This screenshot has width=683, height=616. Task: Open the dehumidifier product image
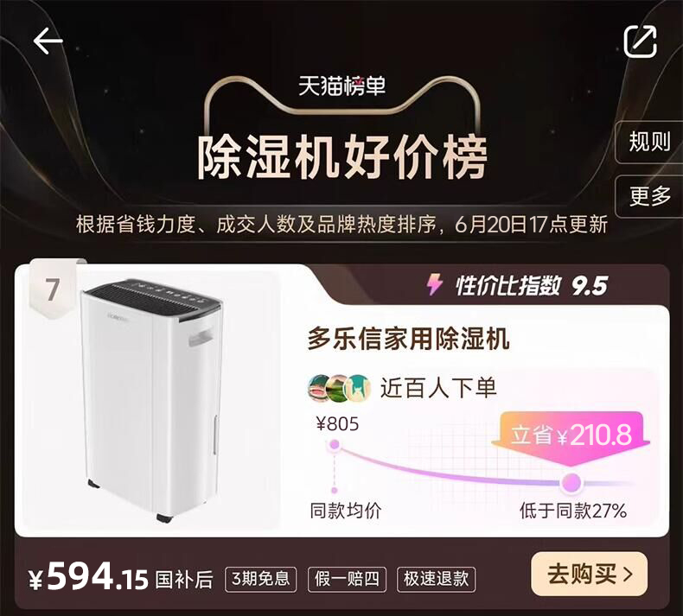coord(150,398)
